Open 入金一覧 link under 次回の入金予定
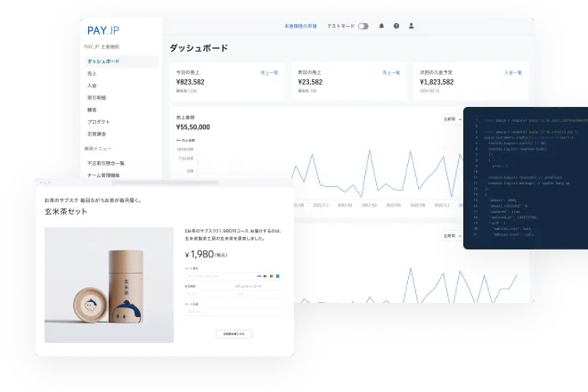The width and height of the screenshot is (588, 392). tap(512, 71)
